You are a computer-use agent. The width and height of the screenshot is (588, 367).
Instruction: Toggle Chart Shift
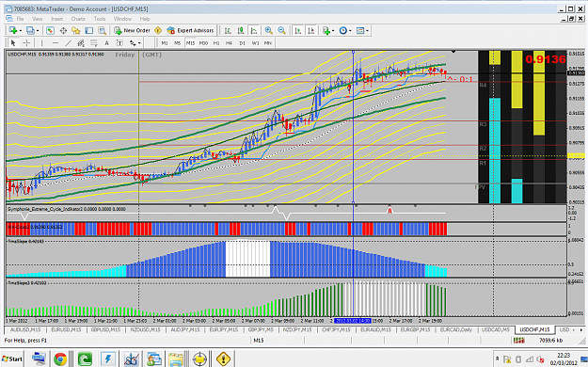point(310,30)
